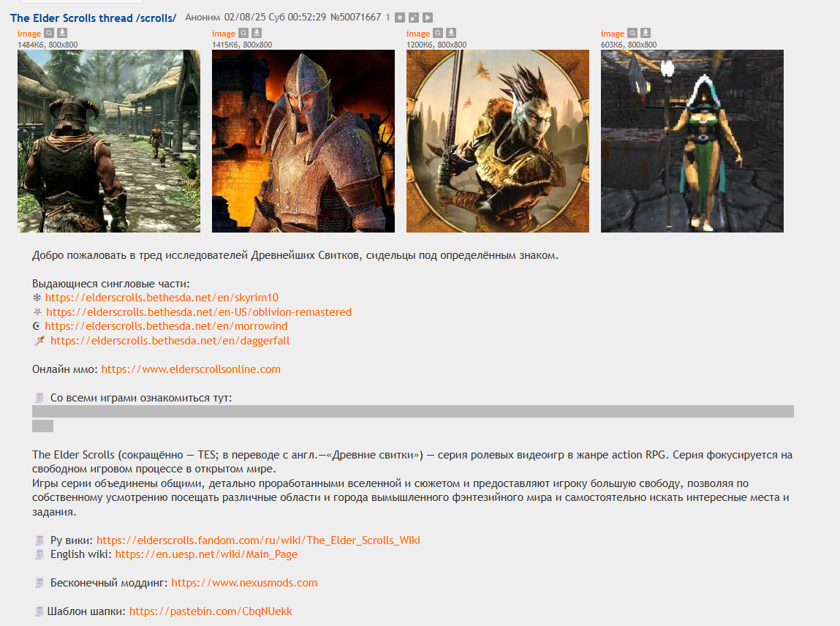840x626 pixels.
Task: Click the crescent moon emoji before morrowind link
Action: [37, 326]
